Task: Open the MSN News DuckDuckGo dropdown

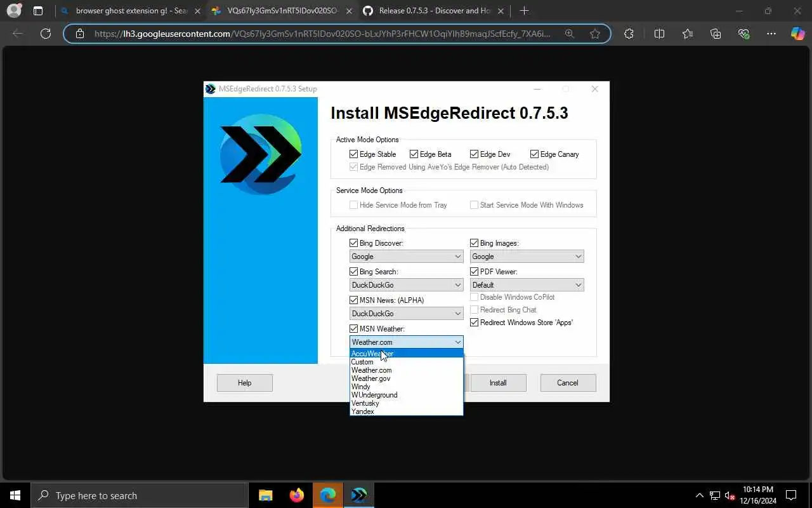Action: click(406, 314)
